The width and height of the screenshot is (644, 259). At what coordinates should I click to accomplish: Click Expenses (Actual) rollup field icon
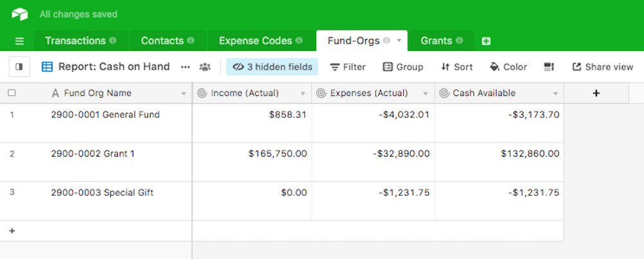point(321,93)
